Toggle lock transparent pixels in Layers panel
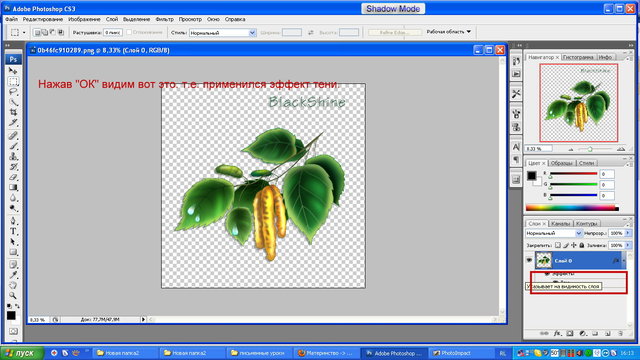 coord(558,245)
